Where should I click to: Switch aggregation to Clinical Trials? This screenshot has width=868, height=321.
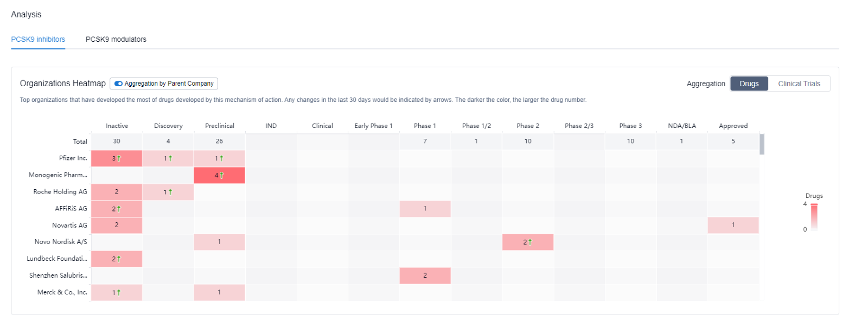click(x=799, y=84)
